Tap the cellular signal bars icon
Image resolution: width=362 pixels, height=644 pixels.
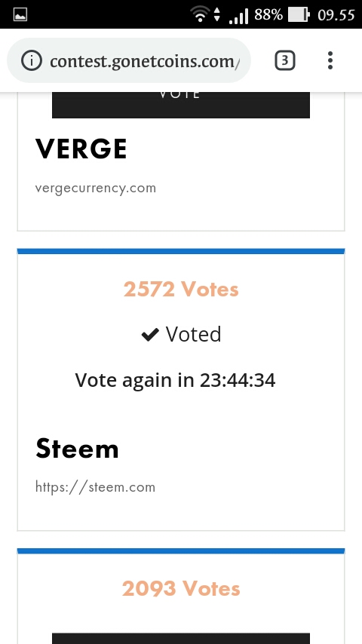pyautogui.click(x=239, y=16)
